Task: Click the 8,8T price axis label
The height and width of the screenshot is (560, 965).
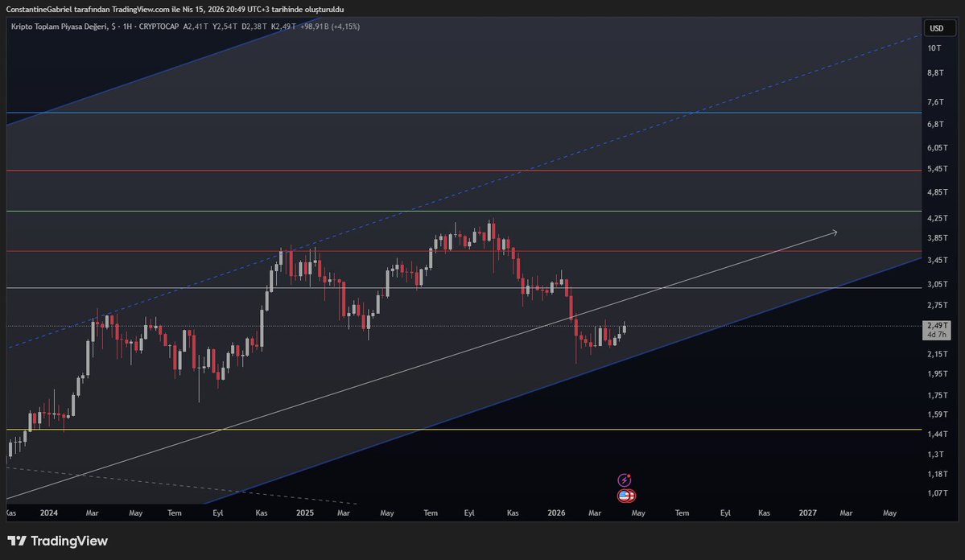Action: click(x=935, y=72)
